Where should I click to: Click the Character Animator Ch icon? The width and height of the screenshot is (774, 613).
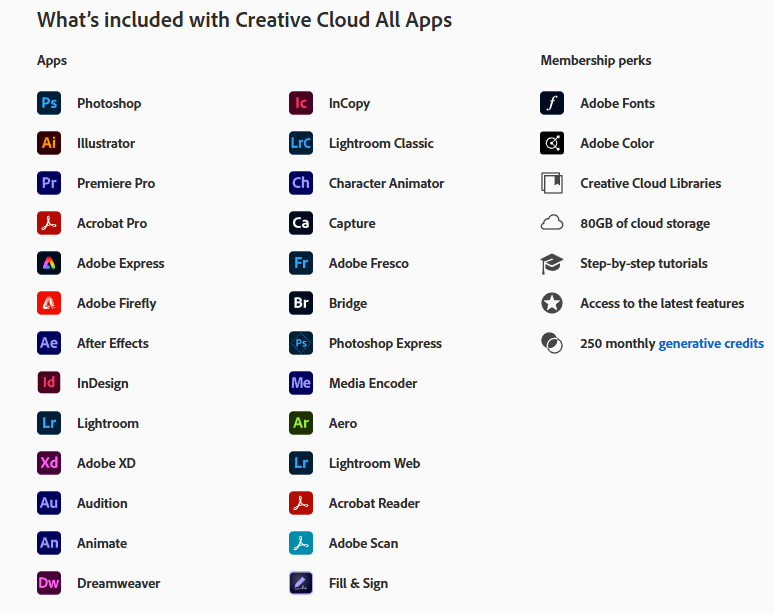301,183
